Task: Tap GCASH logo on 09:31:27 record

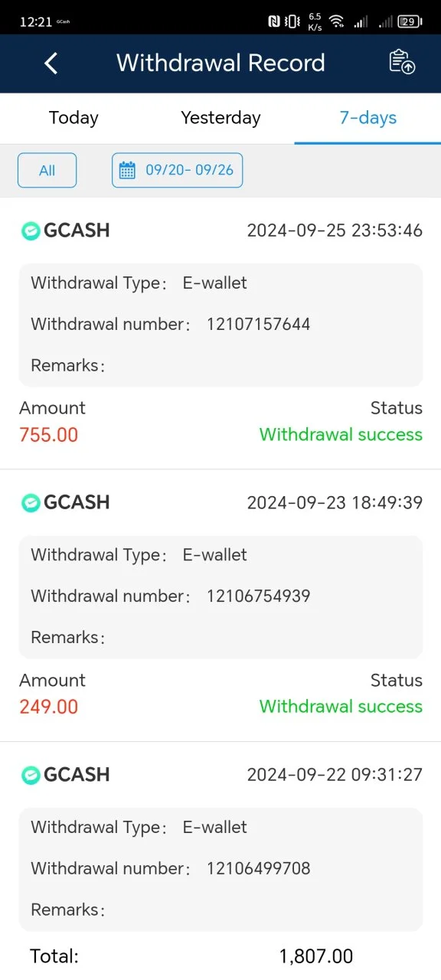Action: [x=31, y=775]
